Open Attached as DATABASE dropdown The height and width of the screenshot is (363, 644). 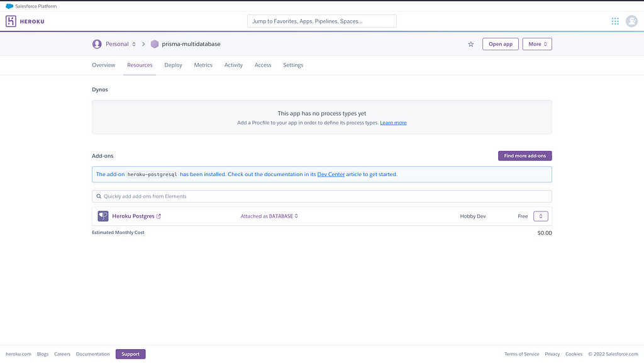pyautogui.click(x=269, y=216)
